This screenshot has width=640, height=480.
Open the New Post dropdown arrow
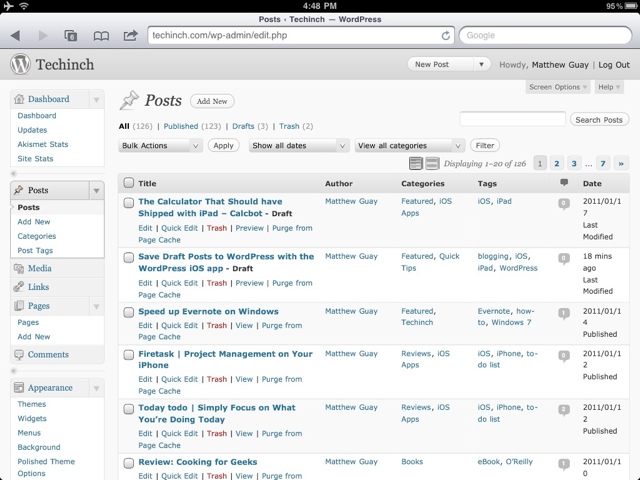tap(482, 64)
